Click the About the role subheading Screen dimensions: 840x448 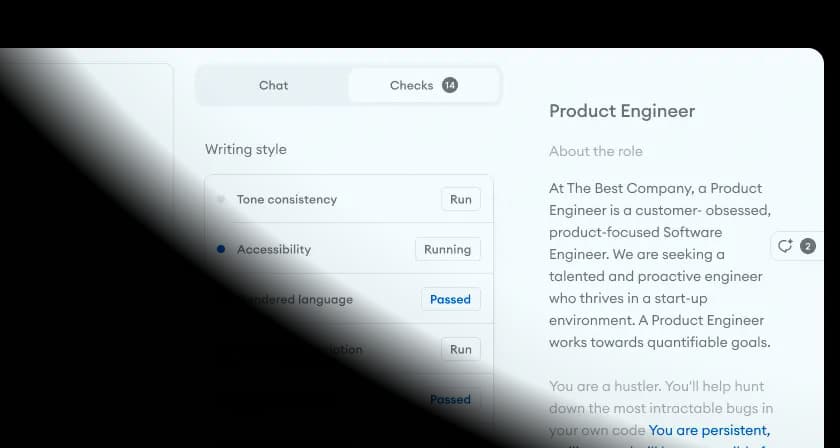[x=596, y=151]
